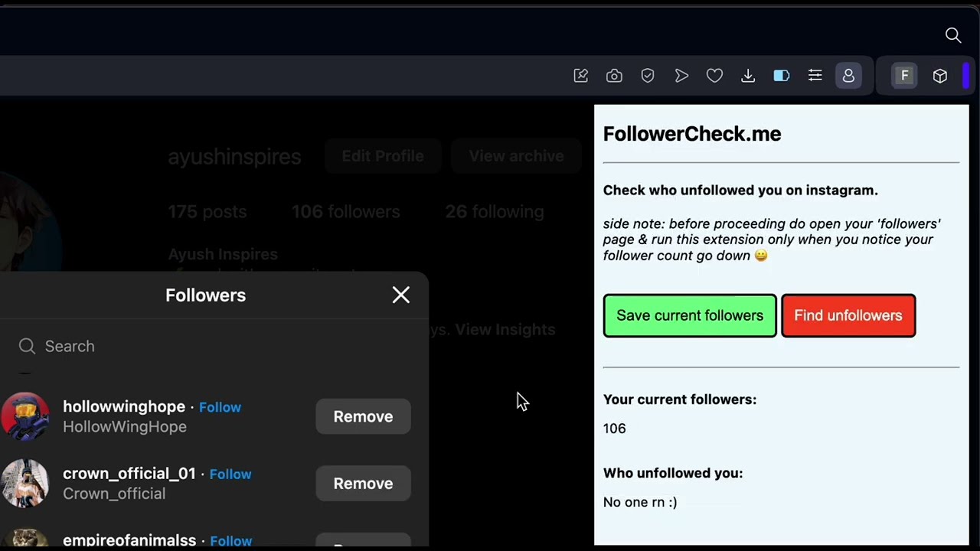Click the camera snapshot icon in toolbar
This screenshot has width=980, height=551.
[x=614, y=76]
